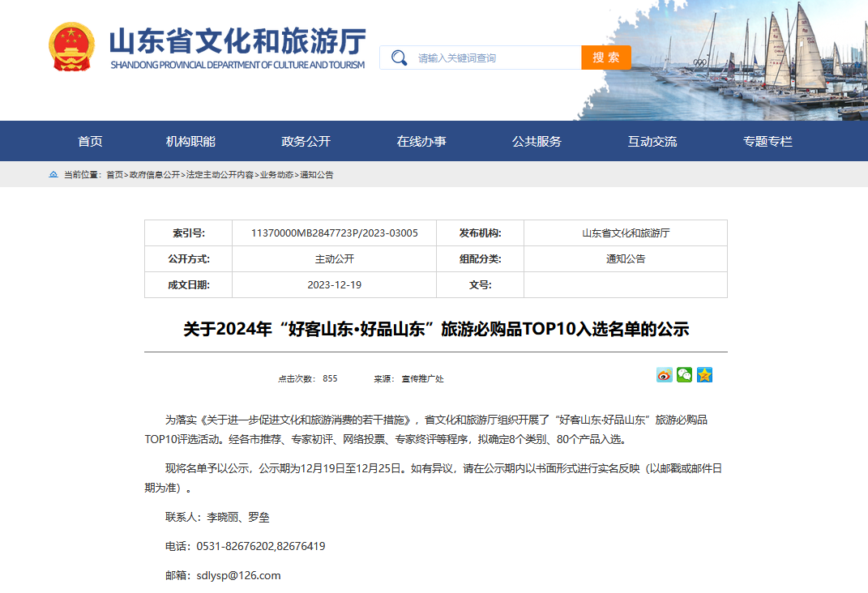Image resolution: width=868 pixels, height=593 pixels.
Task: Select 互动交流 in the navigation bar
Action: pyautogui.click(x=652, y=142)
